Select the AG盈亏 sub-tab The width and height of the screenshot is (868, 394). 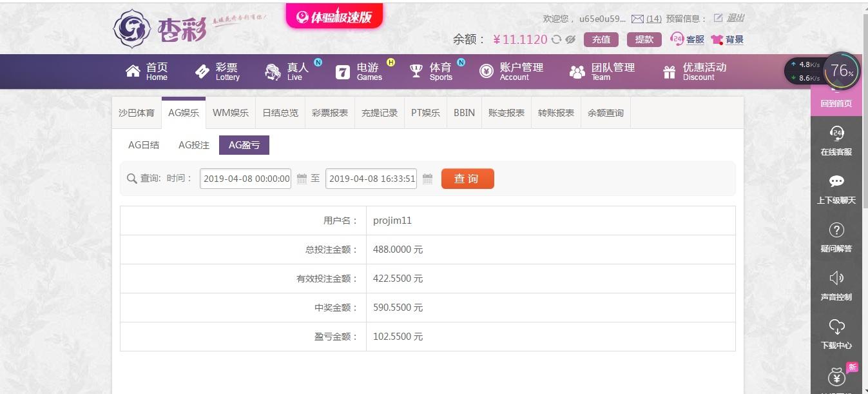[x=244, y=145]
